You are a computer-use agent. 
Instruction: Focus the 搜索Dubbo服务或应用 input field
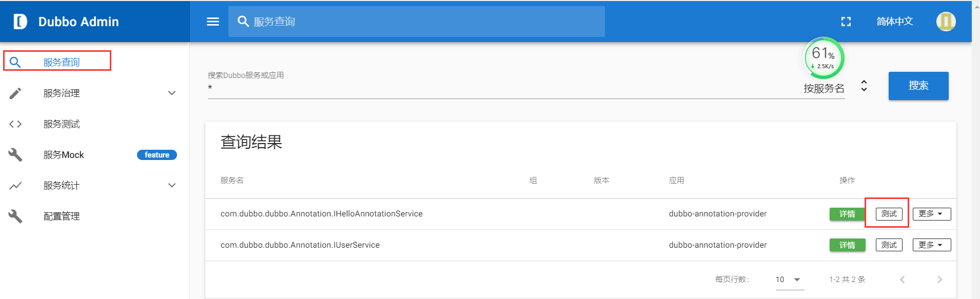click(x=500, y=88)
